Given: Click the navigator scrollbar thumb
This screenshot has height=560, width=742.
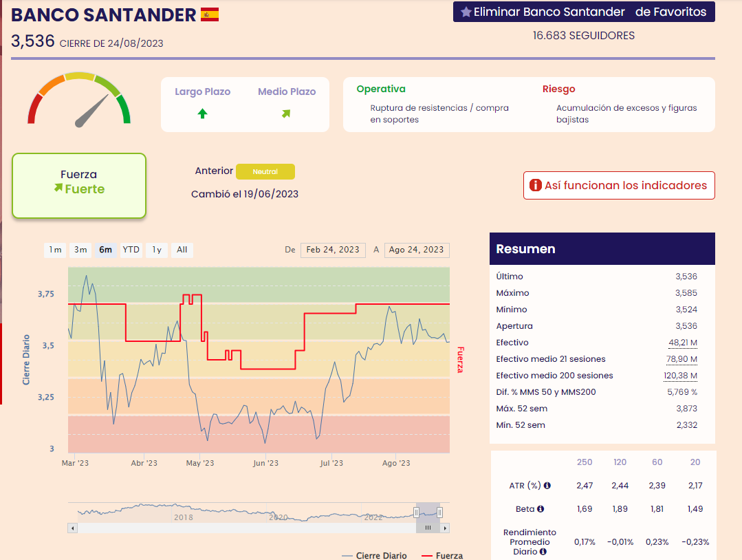Looking at the screenshot, I should point(428,528).
